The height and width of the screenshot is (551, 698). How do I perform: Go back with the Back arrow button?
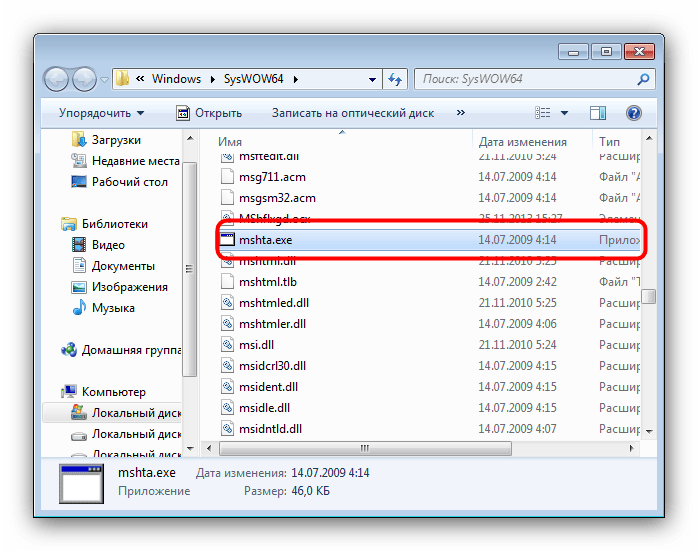tap(56, 79)
